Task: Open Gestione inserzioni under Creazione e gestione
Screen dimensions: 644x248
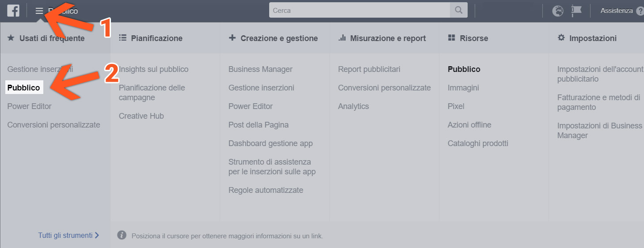Action: [261, 88]
